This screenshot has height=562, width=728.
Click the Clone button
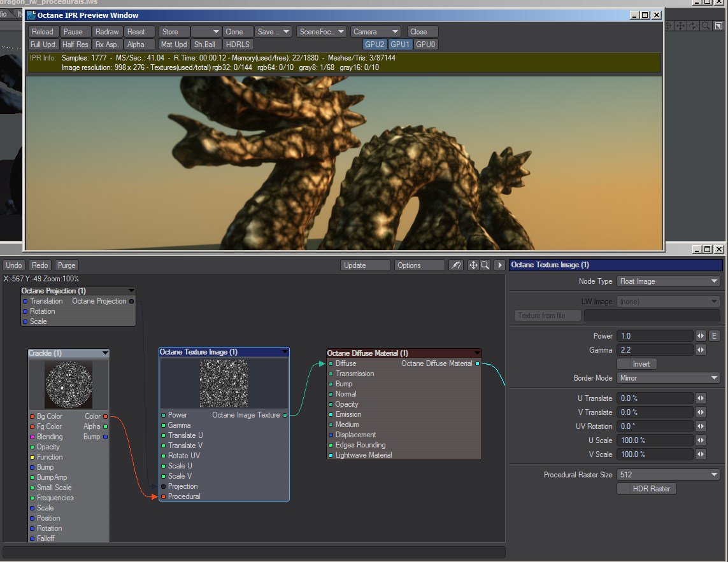[x=238, y=32]
